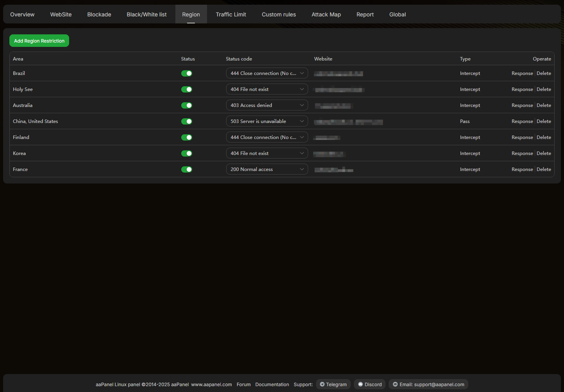Screen dimensions: 564x392
Task: Disable the Holy See restriction switch
Action: pyautogui.click(x=187, y=89)
